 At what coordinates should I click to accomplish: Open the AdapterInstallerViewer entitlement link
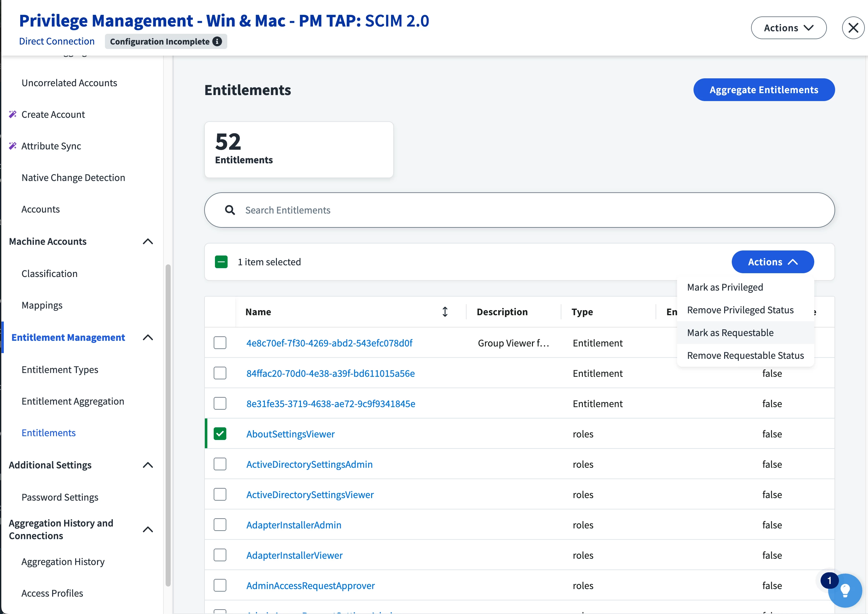click(x=294, y=555)
